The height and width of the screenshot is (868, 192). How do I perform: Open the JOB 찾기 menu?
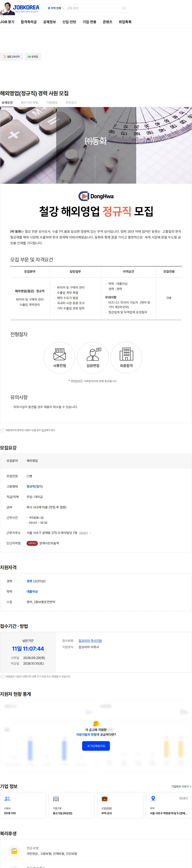click(x=7, y=22)
